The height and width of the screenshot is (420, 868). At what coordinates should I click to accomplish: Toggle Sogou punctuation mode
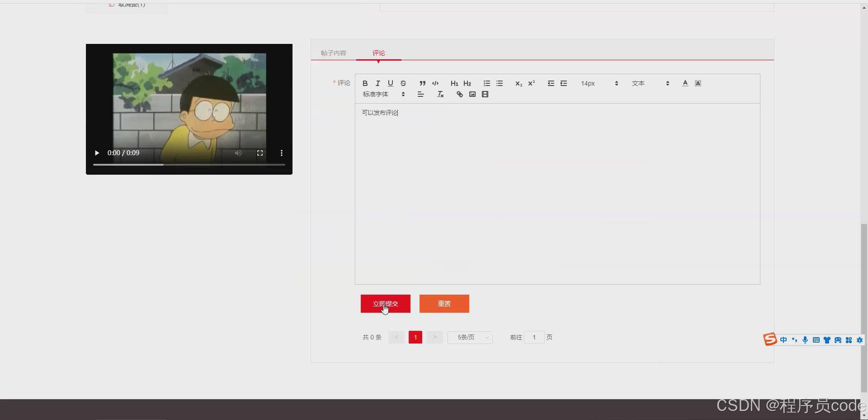(794, 340)
